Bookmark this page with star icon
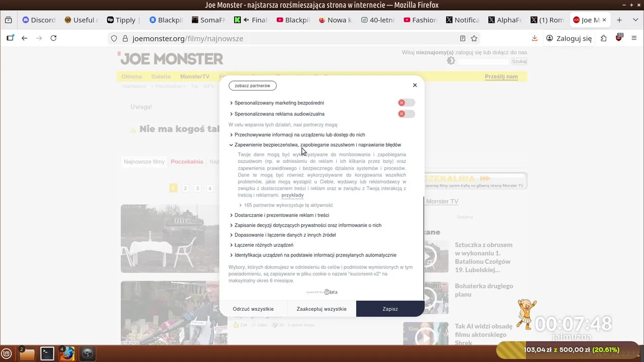The image size is (644, 362). tap(474, 38)
